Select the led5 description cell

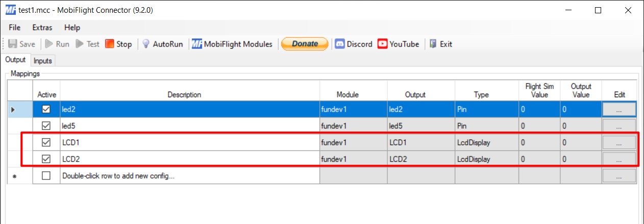coord(190,126)
